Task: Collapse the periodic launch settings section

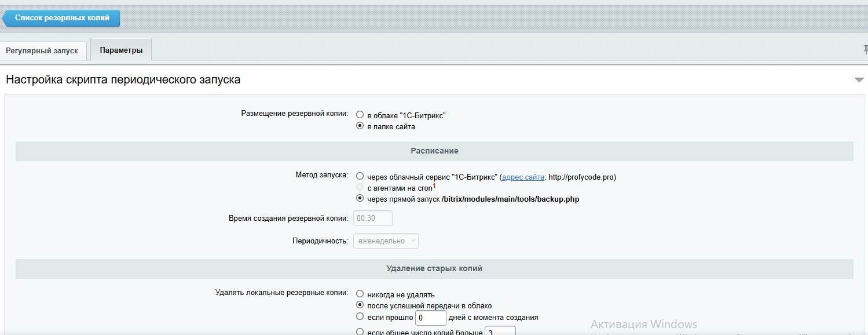Action: point(859,80)
